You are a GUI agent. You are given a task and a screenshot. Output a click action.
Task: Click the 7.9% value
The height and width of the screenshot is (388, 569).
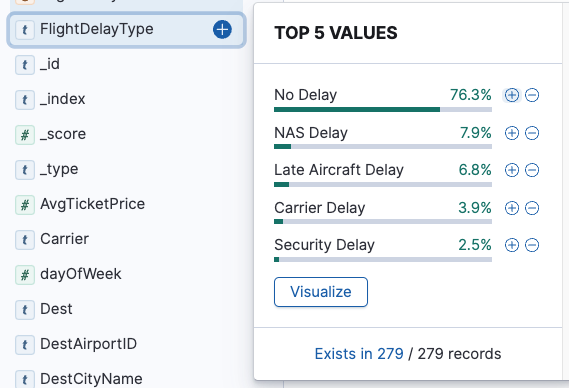click(476, 133)
